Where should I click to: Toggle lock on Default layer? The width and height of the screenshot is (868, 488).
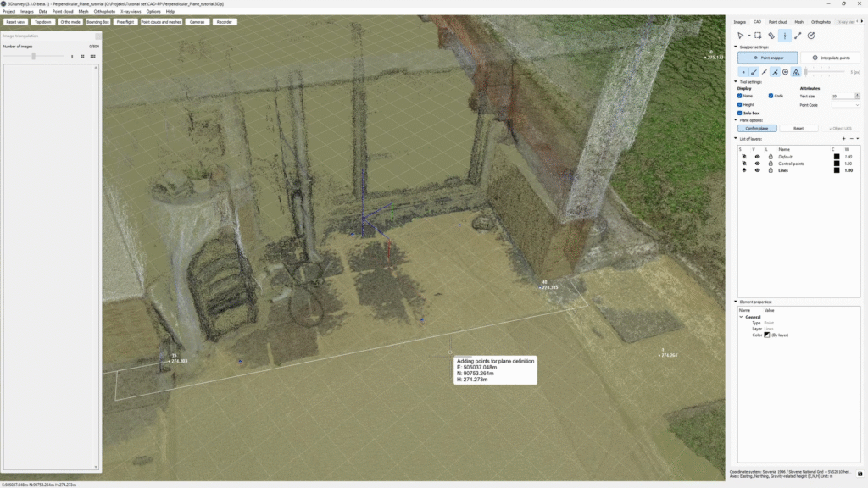[x=771, y=157]
